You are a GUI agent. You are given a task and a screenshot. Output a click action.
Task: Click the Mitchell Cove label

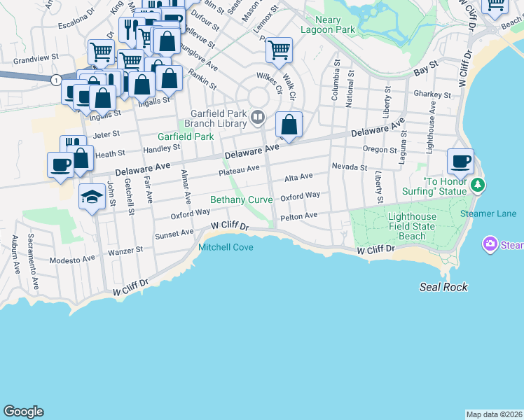point(226,247)
